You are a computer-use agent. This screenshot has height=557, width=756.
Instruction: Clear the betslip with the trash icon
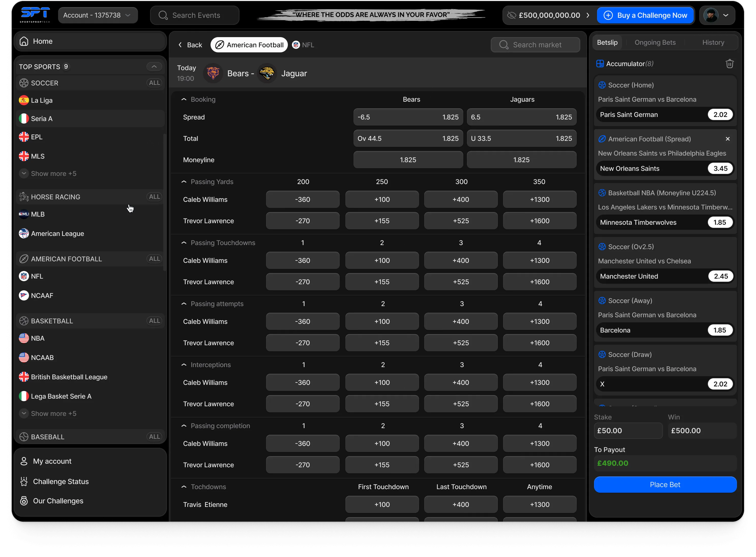pyautogui.click(x=729, y=64)
